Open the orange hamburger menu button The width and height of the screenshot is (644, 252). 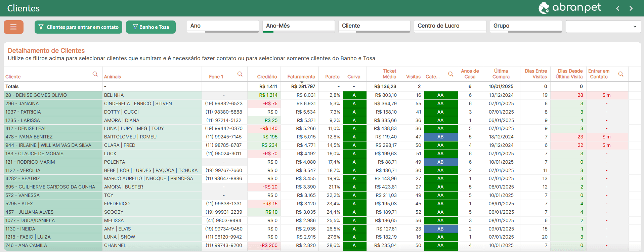[13, 27]
